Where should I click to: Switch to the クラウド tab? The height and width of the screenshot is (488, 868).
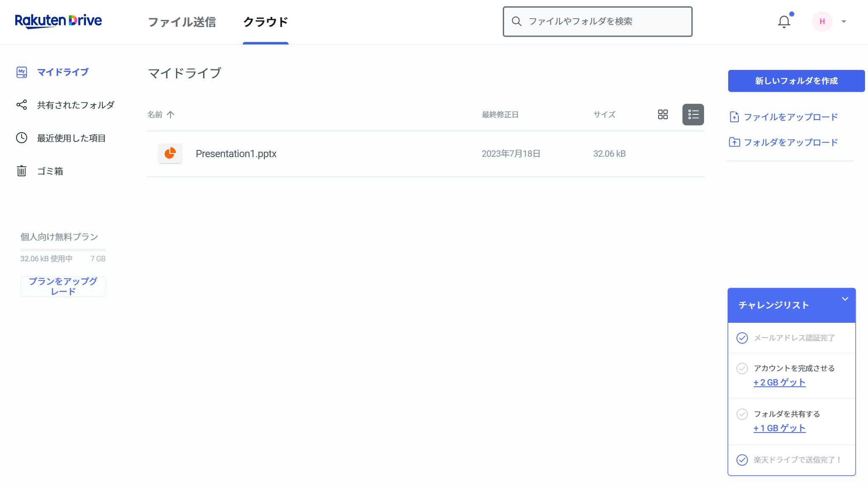tap(265, 22)
